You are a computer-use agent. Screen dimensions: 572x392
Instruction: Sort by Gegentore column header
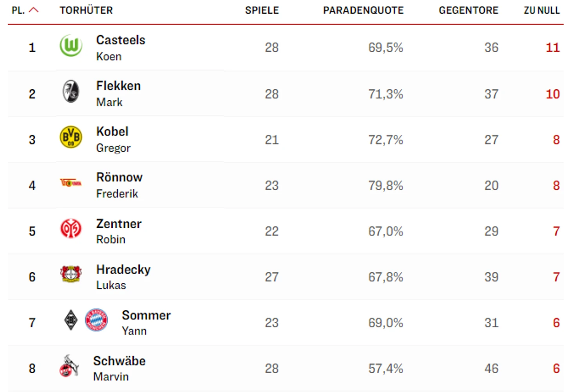[x=468, y=10]
